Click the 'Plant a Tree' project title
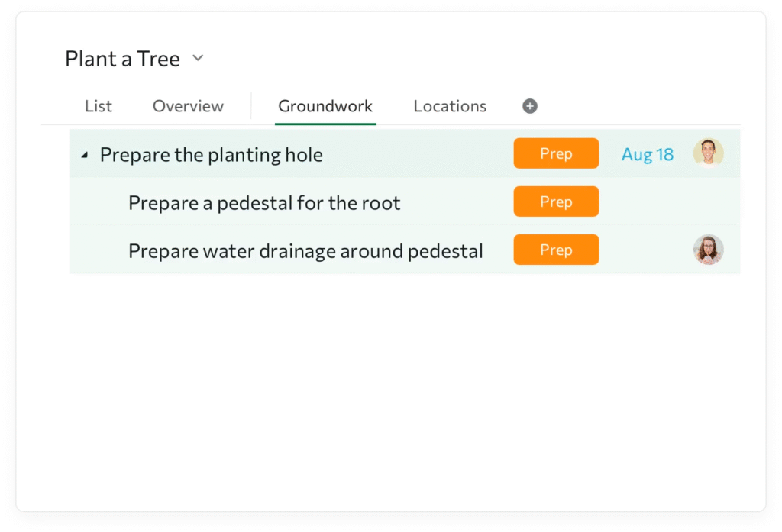 [122, 58]
